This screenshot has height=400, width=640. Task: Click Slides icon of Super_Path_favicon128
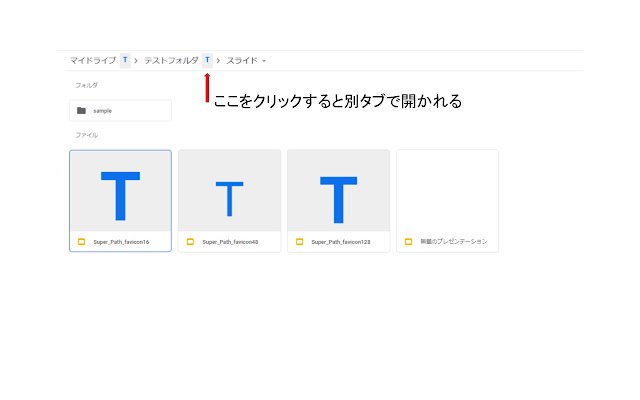tap(299, 242)
